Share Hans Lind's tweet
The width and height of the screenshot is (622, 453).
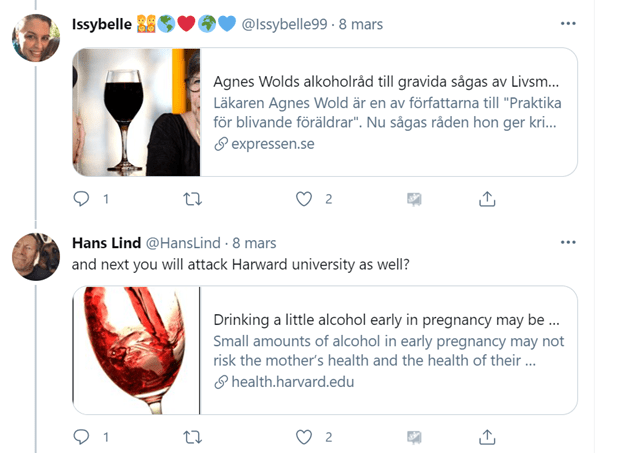tap(488, 437)
